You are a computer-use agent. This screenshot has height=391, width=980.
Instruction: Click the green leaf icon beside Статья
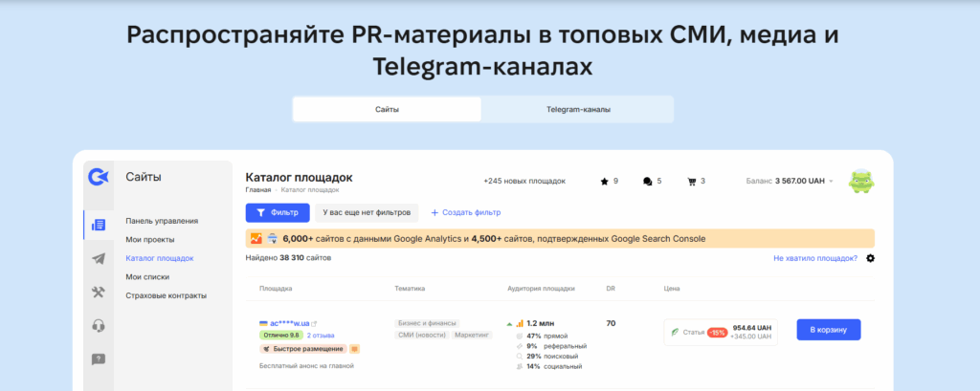[676, 333]
